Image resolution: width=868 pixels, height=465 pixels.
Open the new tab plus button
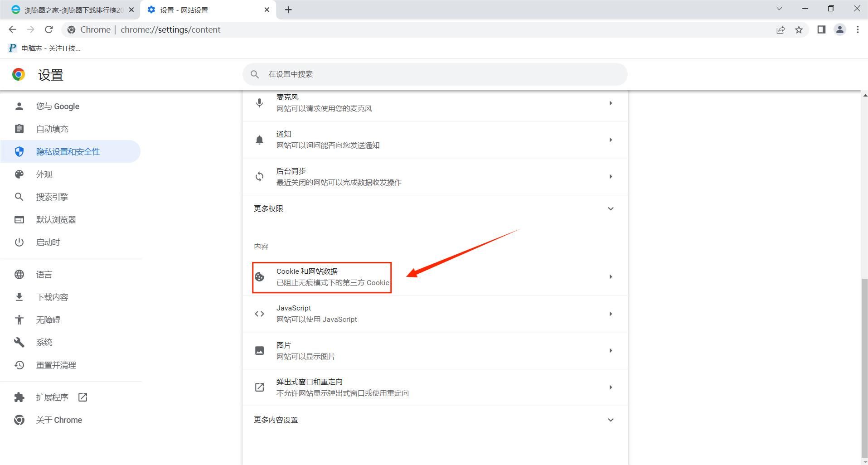click(288, 10)
